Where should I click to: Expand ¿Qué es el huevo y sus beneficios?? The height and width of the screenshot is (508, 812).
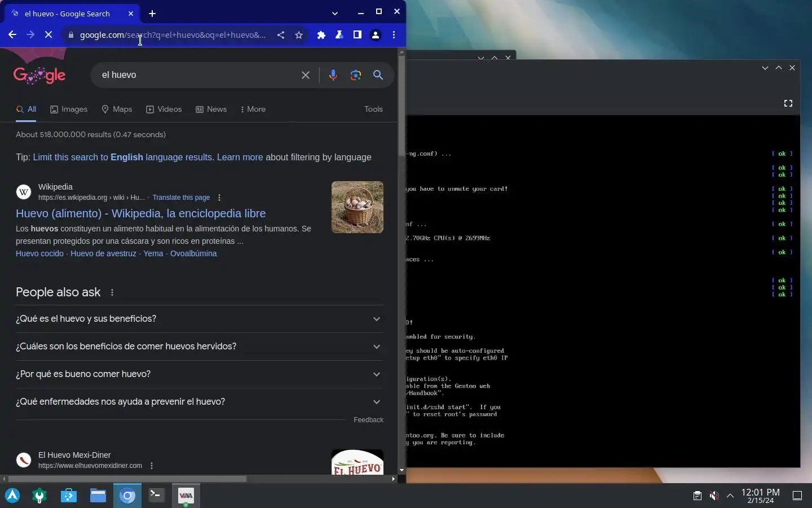pos(200,319)
